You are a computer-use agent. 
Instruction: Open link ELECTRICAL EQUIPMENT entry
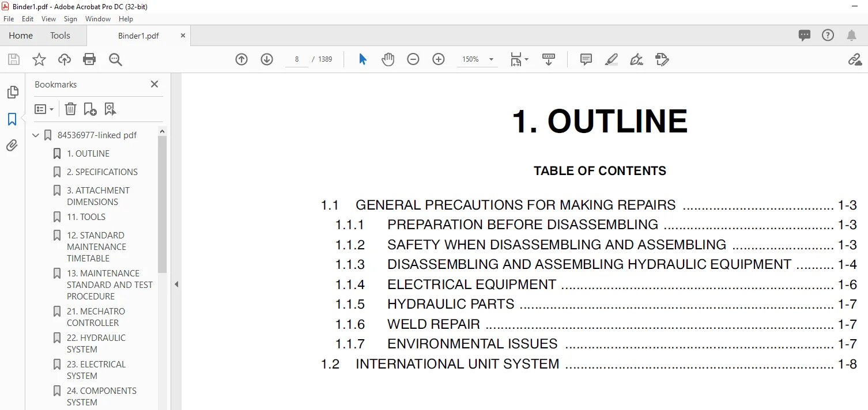point(471,284)
